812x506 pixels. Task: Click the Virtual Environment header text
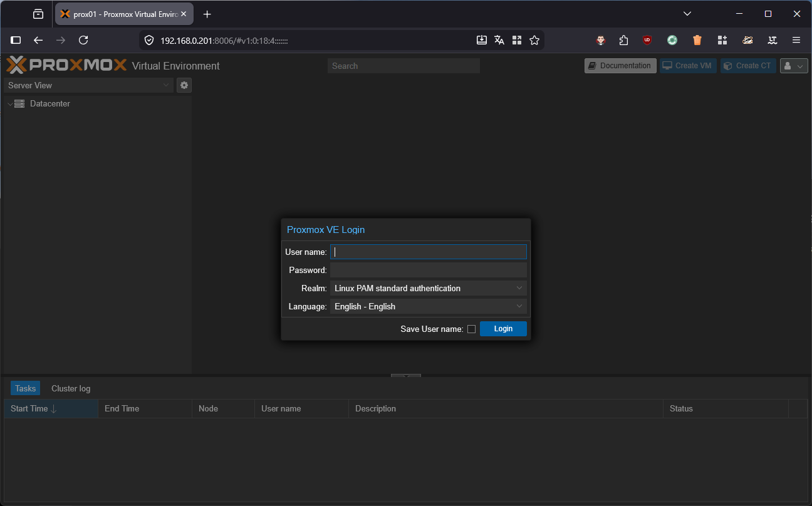point(176,66)
